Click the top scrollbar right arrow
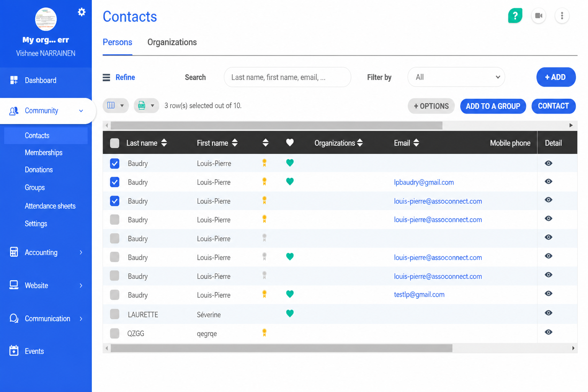The height and width of the screenshot is (392, 588). (571, 125)
